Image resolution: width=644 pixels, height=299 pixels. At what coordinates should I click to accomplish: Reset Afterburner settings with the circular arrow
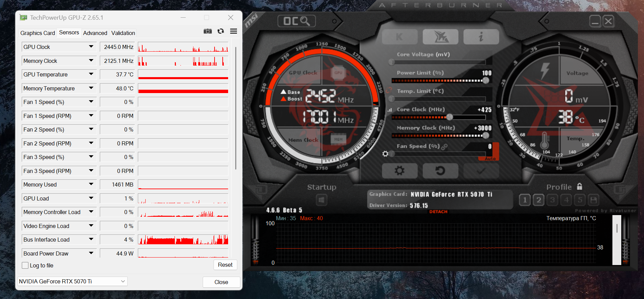(440, 171)
